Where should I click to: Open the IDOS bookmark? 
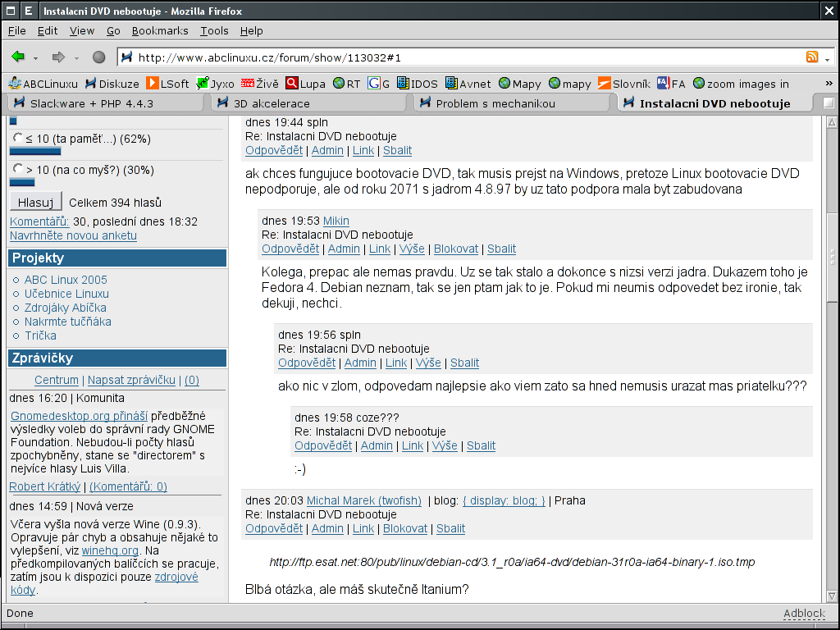coord(417,84)
